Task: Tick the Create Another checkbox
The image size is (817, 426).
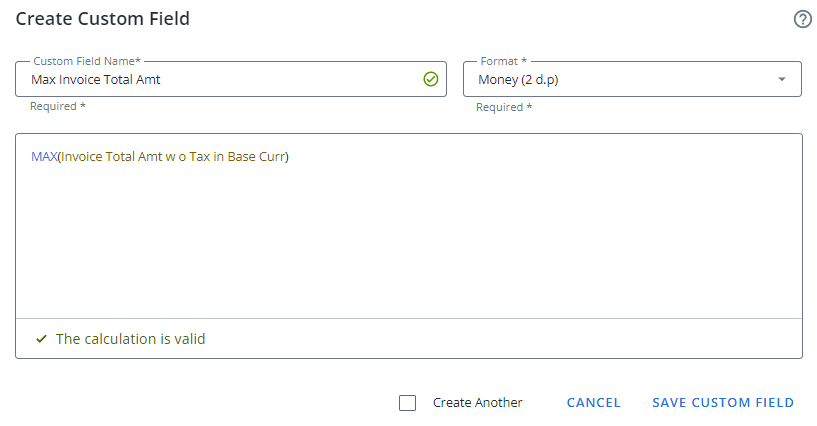Action: tap(407, 403)
